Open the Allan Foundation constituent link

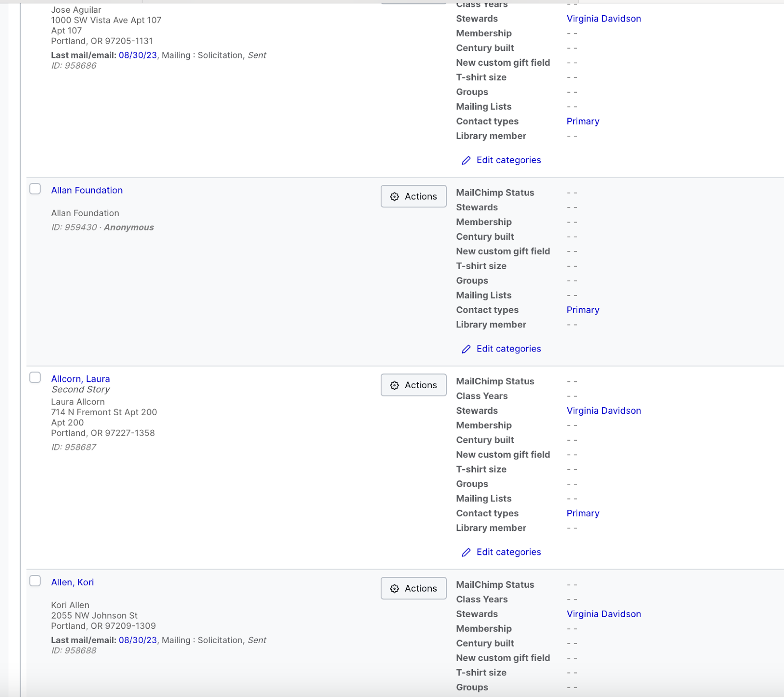pyautogui.click(x=87, y=190)
